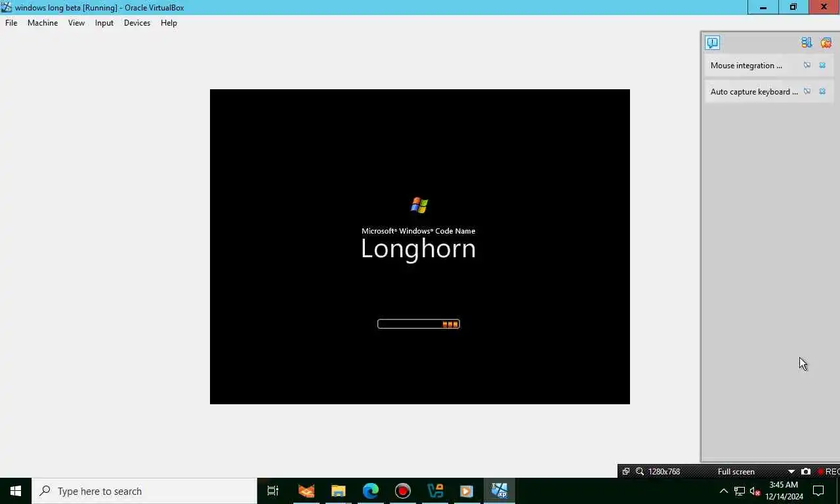Image resolution: width=840 pixels, height=504 pixels.
Task: Open the Devices menu
Action: pos(137,23)
